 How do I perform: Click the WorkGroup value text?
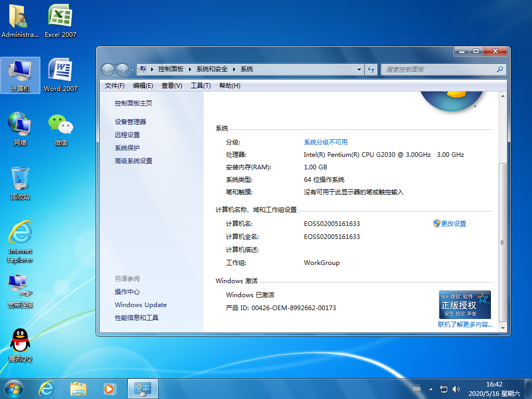(x=322, y=262)
